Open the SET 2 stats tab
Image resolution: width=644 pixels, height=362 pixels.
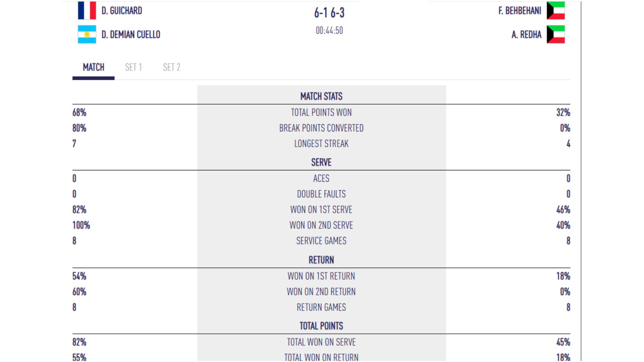172,67
